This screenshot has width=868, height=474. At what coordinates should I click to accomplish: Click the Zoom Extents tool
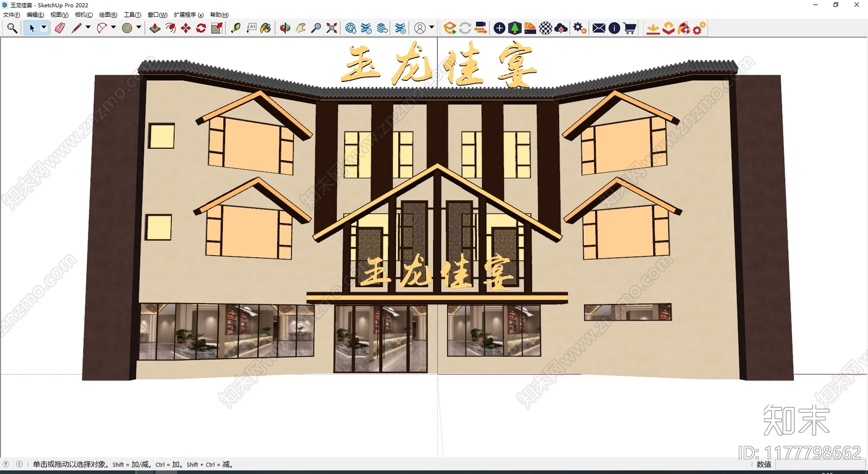[x=331, y=28]
